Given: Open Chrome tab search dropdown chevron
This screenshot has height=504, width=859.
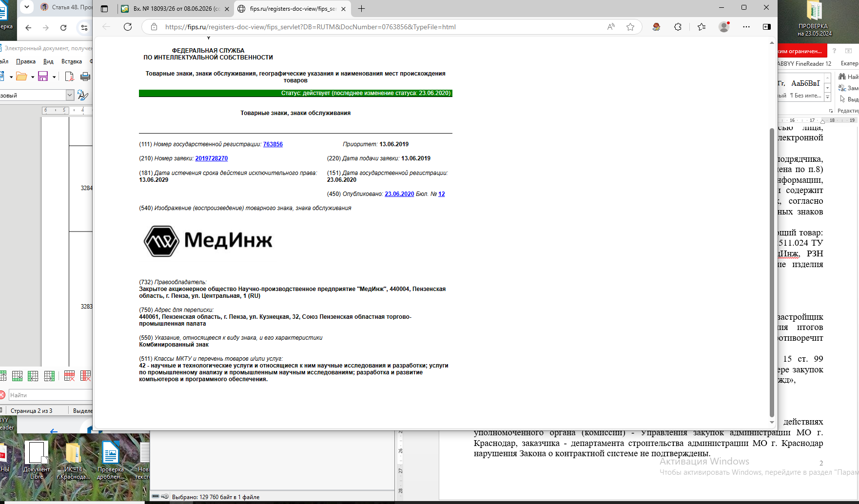Looking at the screenshot, I should [x=27, y=7].
